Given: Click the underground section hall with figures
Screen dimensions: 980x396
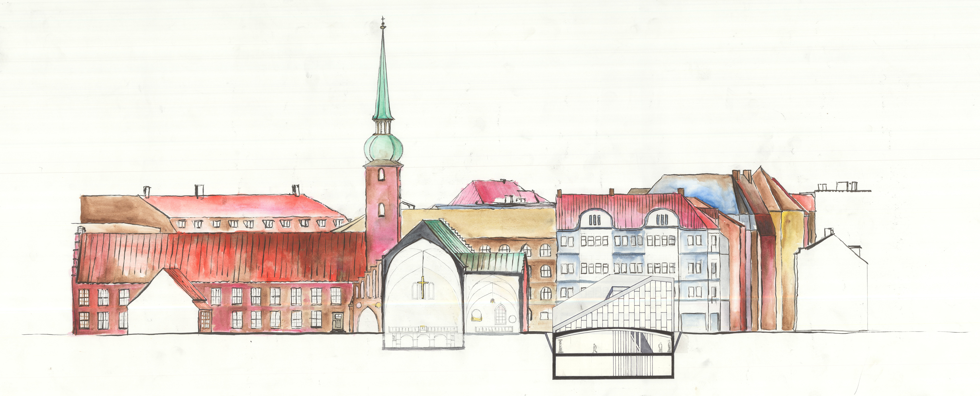Looking at the screenshot, I should (x=609, y=344).
